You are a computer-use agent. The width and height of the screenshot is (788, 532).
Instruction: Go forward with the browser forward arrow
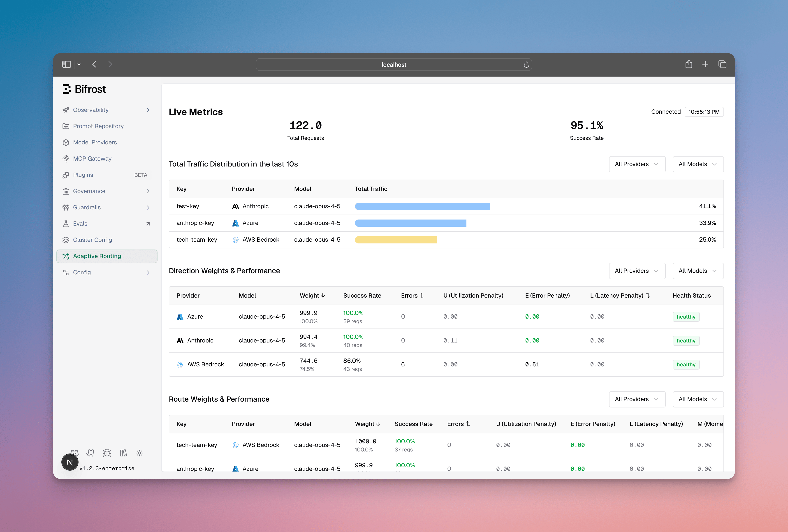110,65
